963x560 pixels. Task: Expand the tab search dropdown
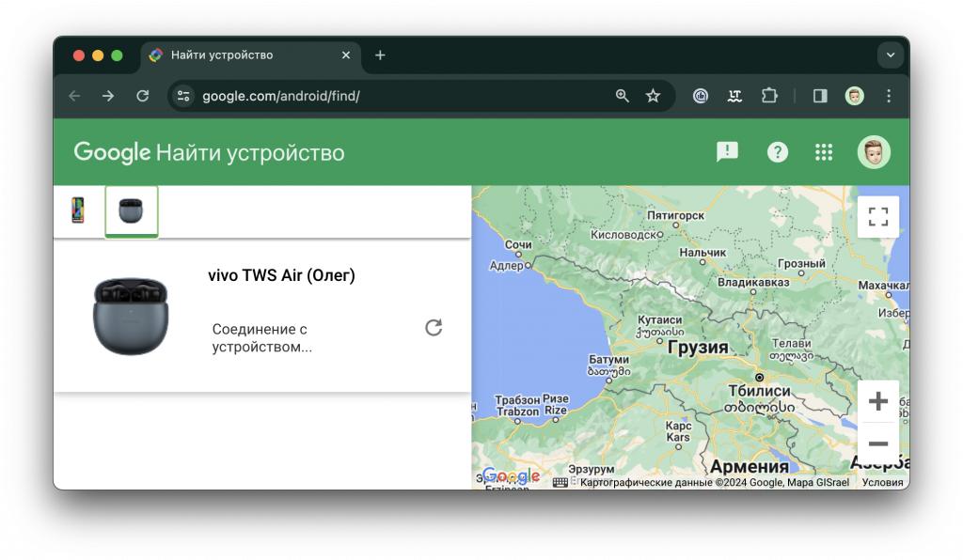[x=890, y=55]
